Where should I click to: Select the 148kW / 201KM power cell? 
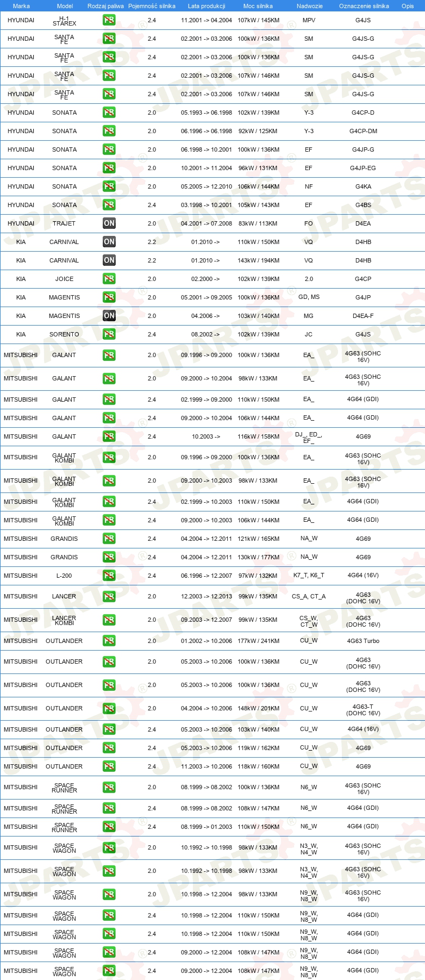click(x=259, y=708)
